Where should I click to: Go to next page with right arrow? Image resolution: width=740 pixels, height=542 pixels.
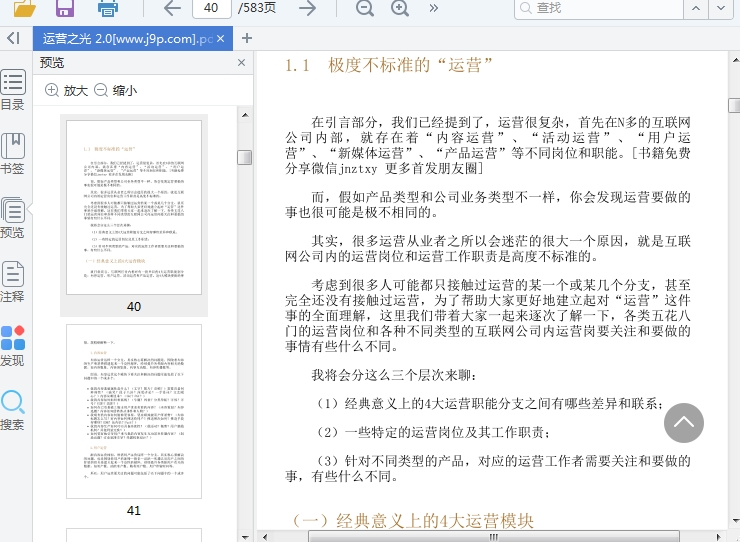point(308,9)
